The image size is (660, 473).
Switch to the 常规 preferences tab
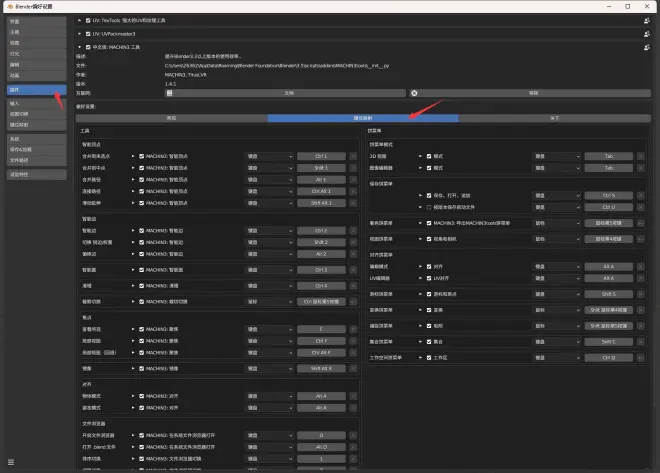pyautogui.click(x=172, y=118)
